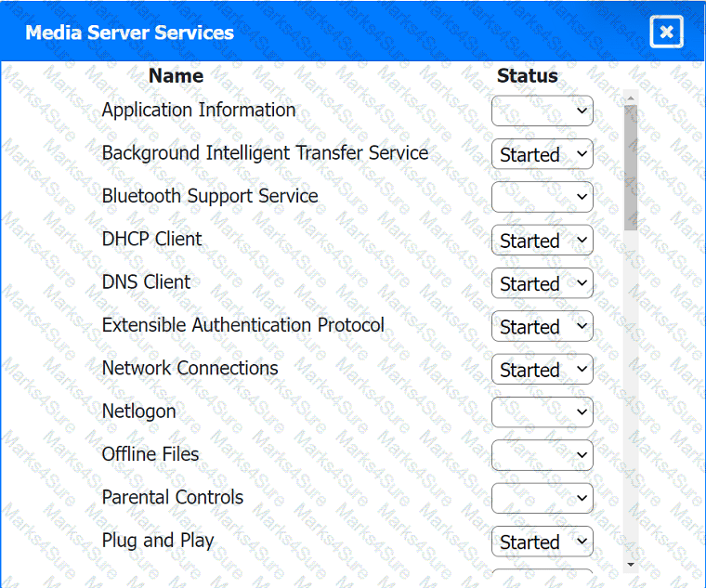The image size is (706, 588).
Task: Change DHCP Client status dropdown
Action: point(542,241)
